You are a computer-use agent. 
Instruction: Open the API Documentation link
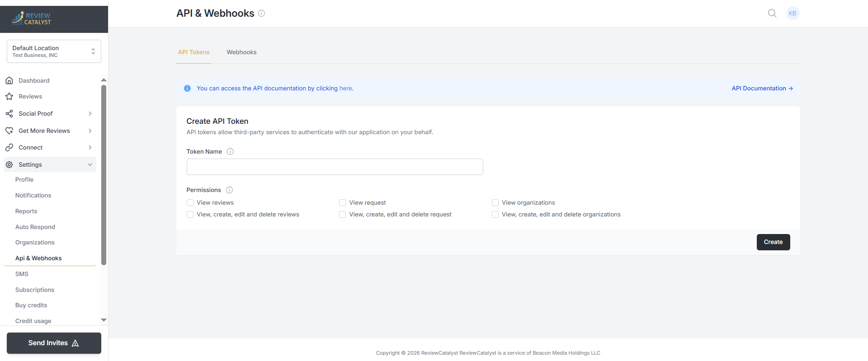point(762,89)
